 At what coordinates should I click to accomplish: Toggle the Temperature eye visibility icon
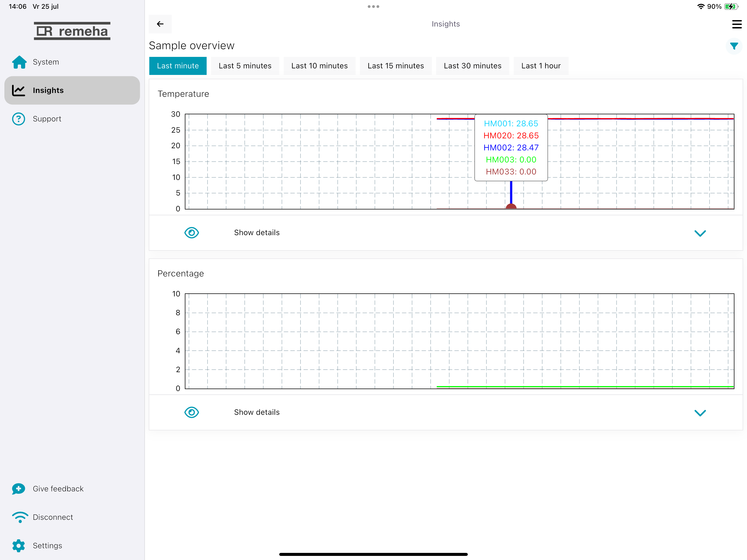click(x=191, y=233)
